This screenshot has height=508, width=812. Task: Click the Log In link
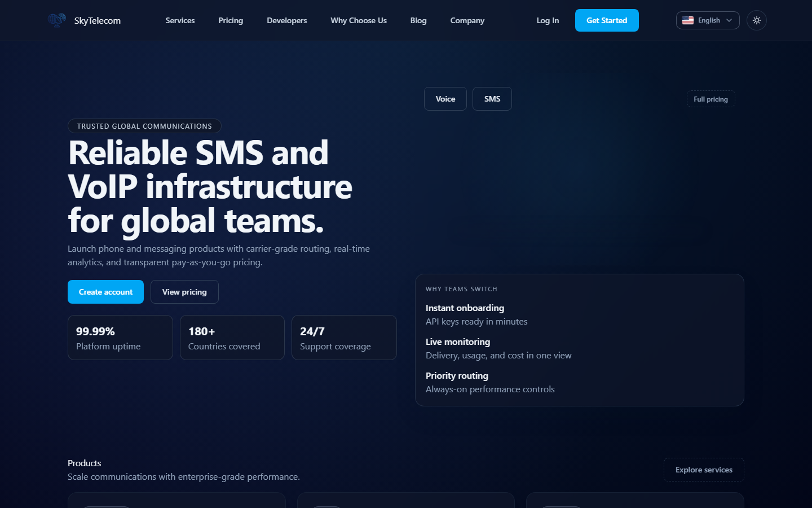point(548,20)
